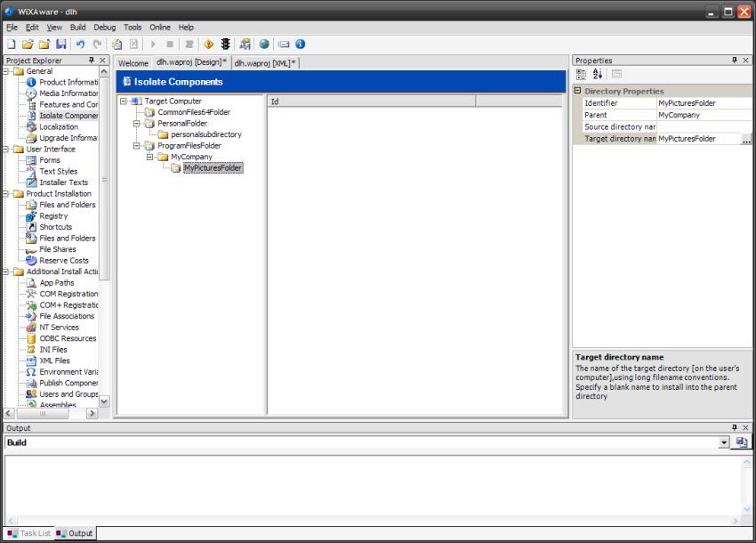Collapse the ProgramFilesFolder node
The height and width of the screenshot is (543, 756).
(136, 146)
